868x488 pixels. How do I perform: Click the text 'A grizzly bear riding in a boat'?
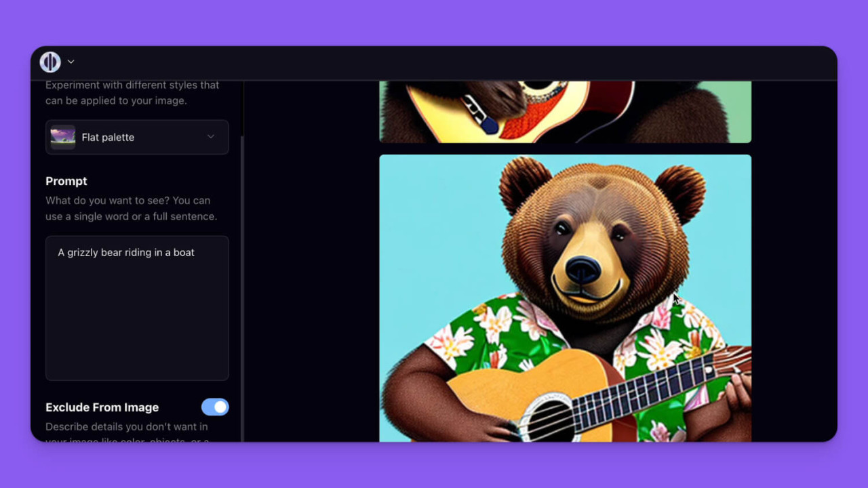(x=126, y=252)
